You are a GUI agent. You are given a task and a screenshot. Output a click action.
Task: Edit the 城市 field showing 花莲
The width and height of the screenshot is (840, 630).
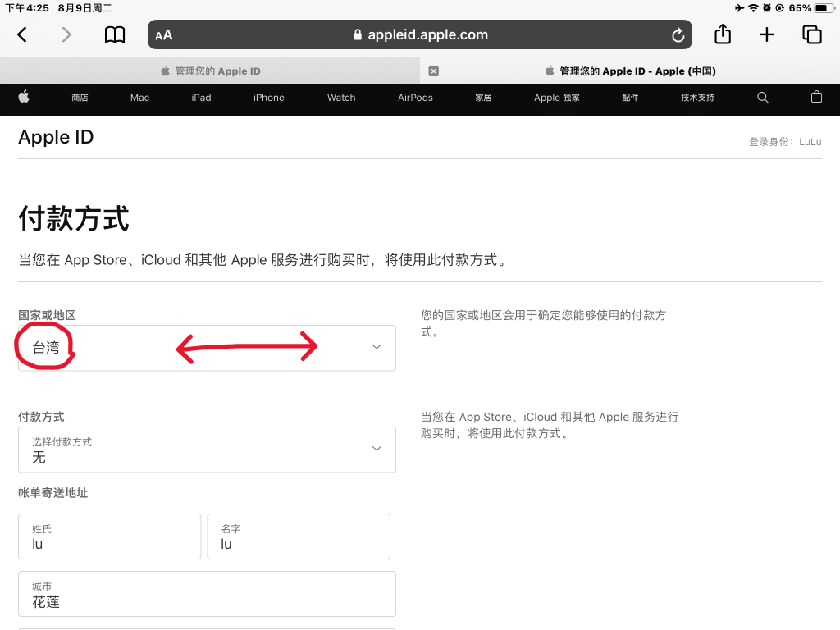(207, 594)
